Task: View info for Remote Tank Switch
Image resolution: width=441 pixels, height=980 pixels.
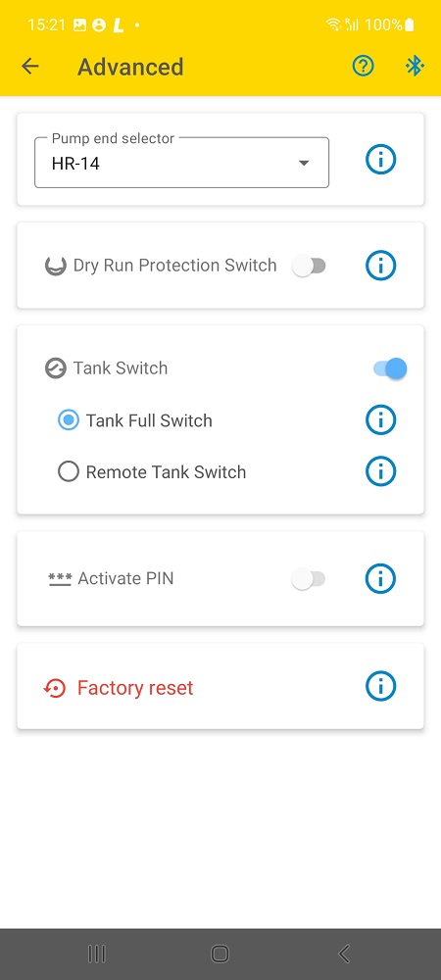Action: pyautogui.click(x=380, y=471)
